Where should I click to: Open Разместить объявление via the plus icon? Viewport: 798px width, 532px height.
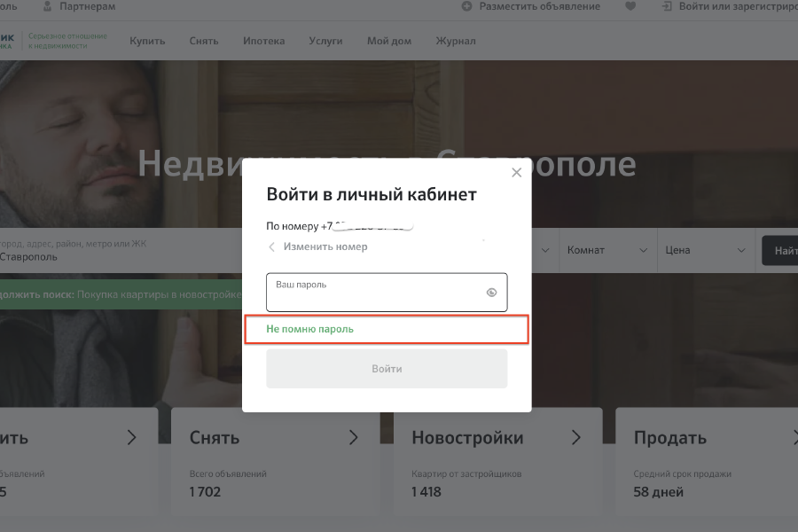[x=467, y=6]
